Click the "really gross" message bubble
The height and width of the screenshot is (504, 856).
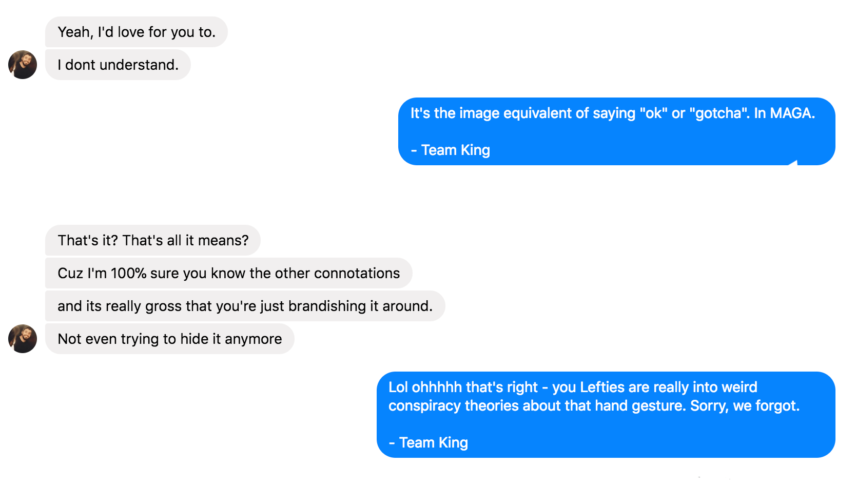245,306
